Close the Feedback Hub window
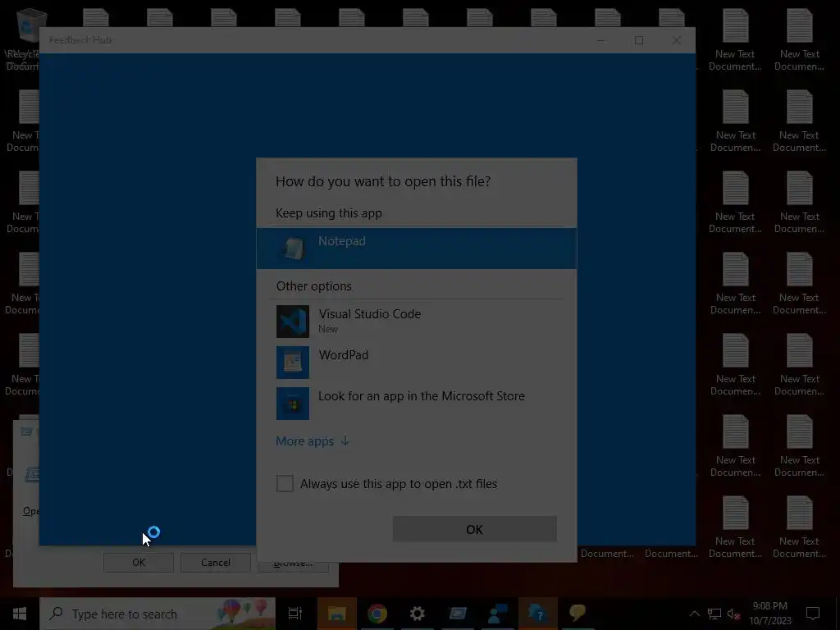 [x=677, y=40]
